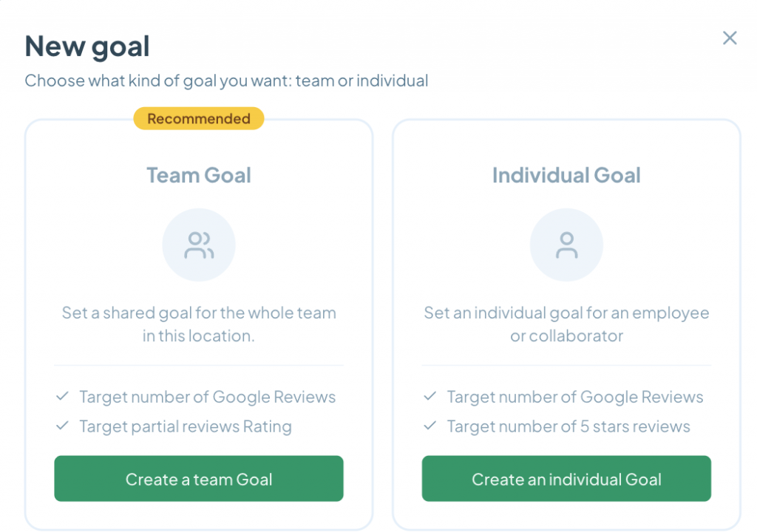Close the New goal dialog
757x532 pixels.
(x=730, y=38)
